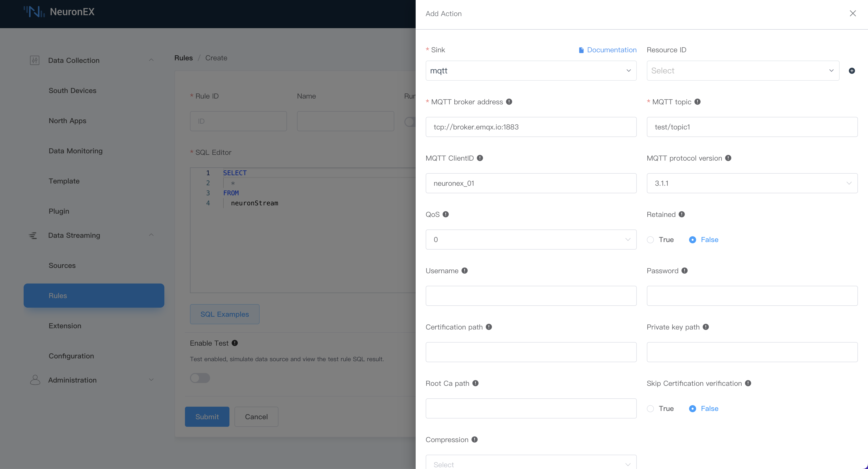
Task: Open the Sources menu item
Action: click(x=62, y=265)
